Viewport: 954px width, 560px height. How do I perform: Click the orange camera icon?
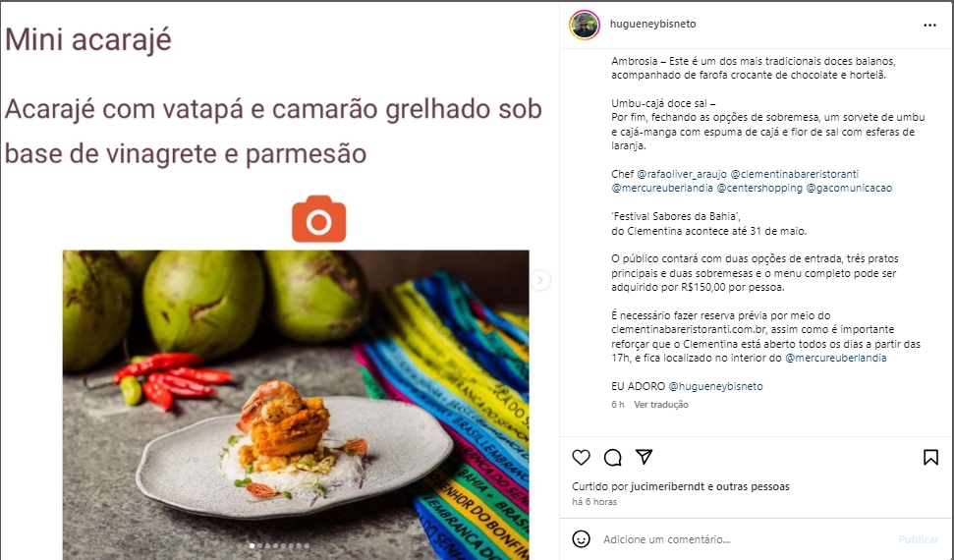[318, 219]
